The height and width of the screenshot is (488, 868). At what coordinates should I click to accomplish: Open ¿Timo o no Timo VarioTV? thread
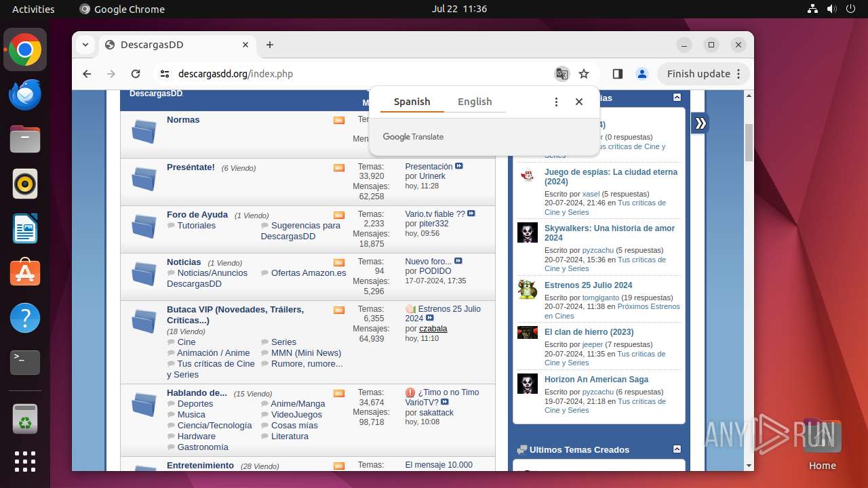443,397
